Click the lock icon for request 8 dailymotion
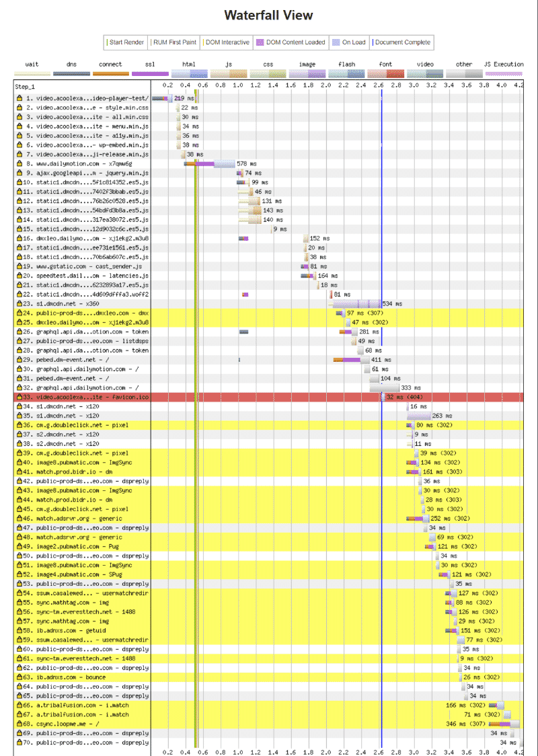This screenshot has width=538, height=756. point(20,163)
